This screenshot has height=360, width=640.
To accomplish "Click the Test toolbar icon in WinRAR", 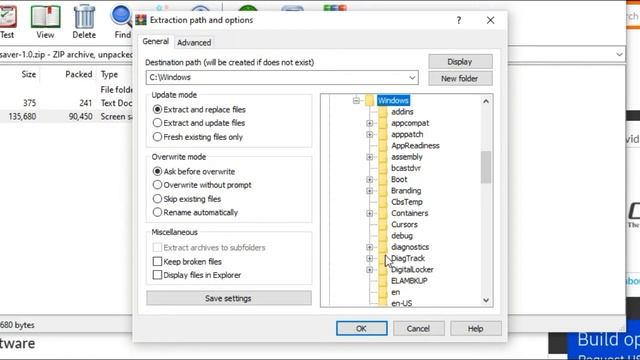I will [x=7, y=17].
